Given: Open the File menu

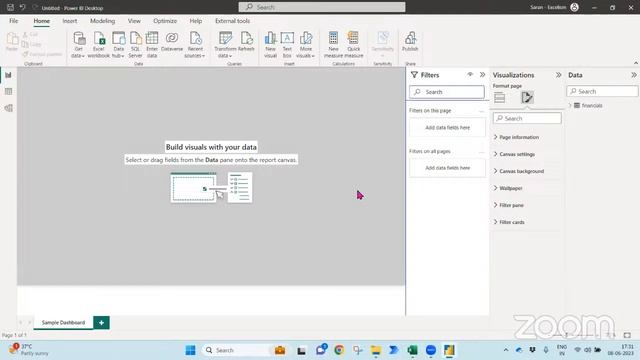Looking at the screenshot, I should click(x=13, y=21).
